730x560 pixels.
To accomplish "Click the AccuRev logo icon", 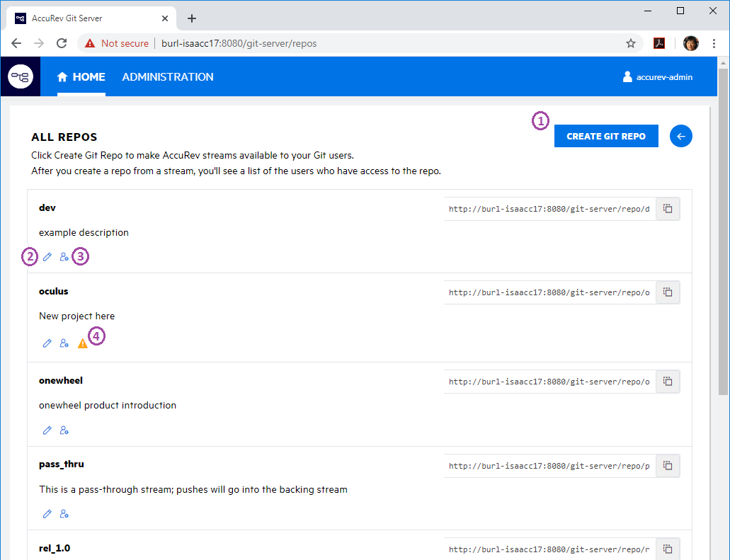I will tap(21, 76).
